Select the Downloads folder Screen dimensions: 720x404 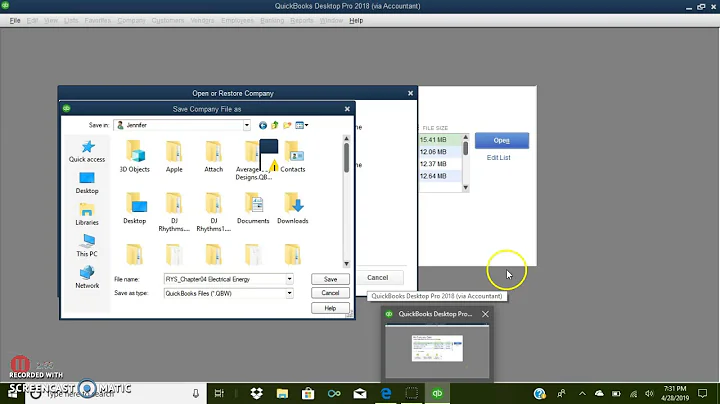coord(292,208)
